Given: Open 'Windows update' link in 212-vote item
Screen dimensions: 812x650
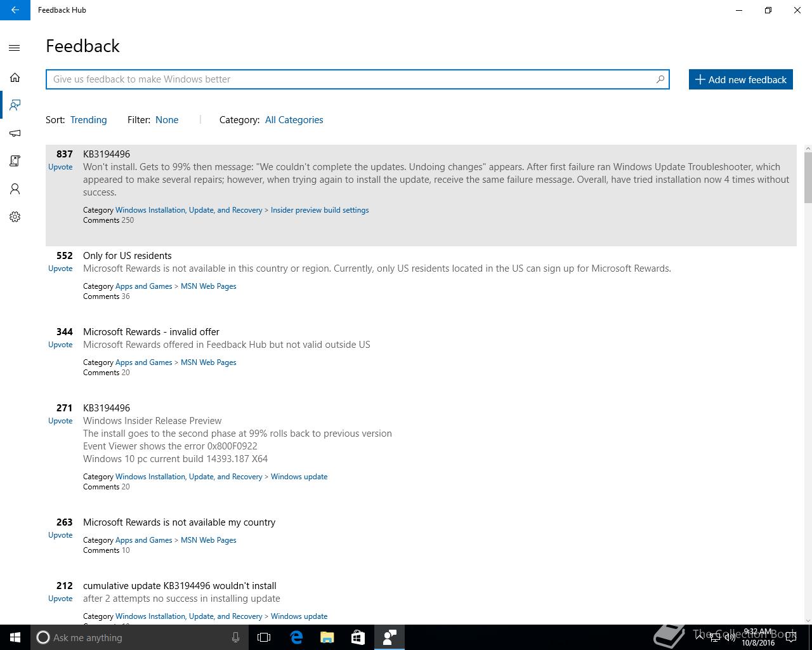Looking at the screenshot, I should (x=299, y=616).
